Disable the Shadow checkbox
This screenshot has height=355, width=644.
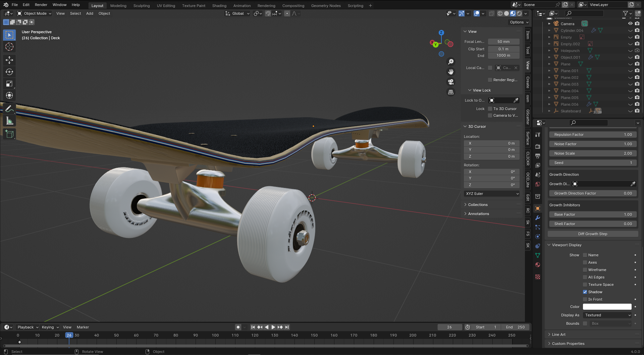585,292
